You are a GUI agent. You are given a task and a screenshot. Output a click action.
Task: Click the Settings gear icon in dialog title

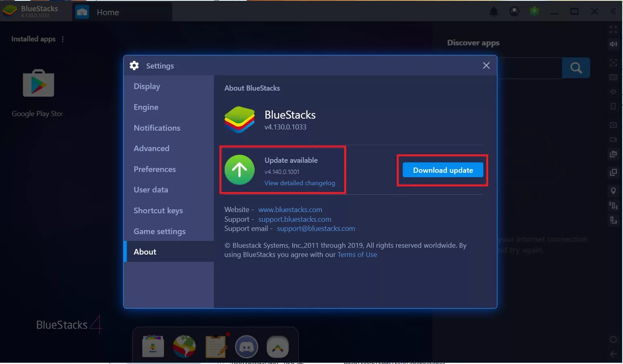[x=134, y=66]
